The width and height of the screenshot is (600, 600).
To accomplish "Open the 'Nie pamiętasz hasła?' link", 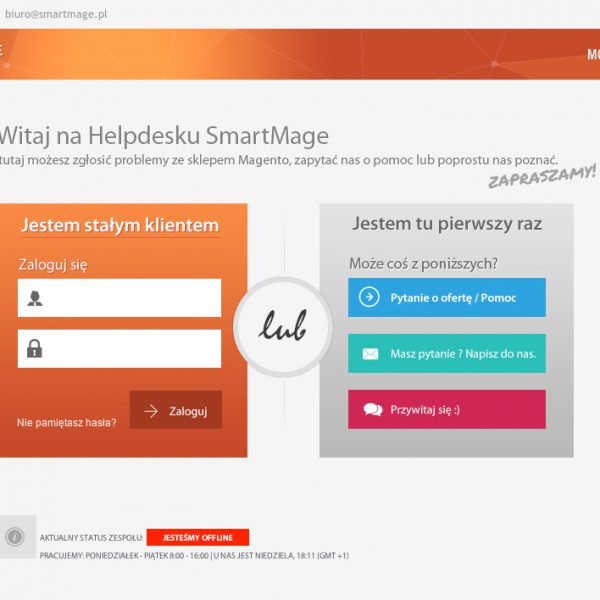I will (67, 423).
